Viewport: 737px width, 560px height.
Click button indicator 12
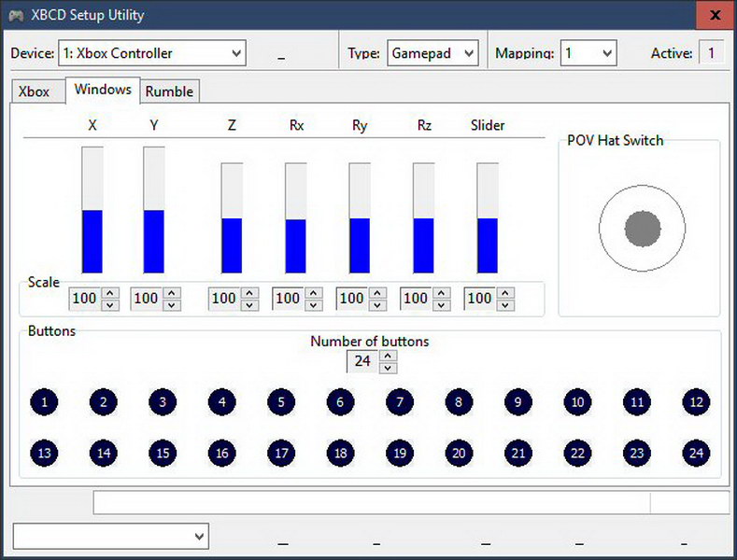[x=696, y=402]
